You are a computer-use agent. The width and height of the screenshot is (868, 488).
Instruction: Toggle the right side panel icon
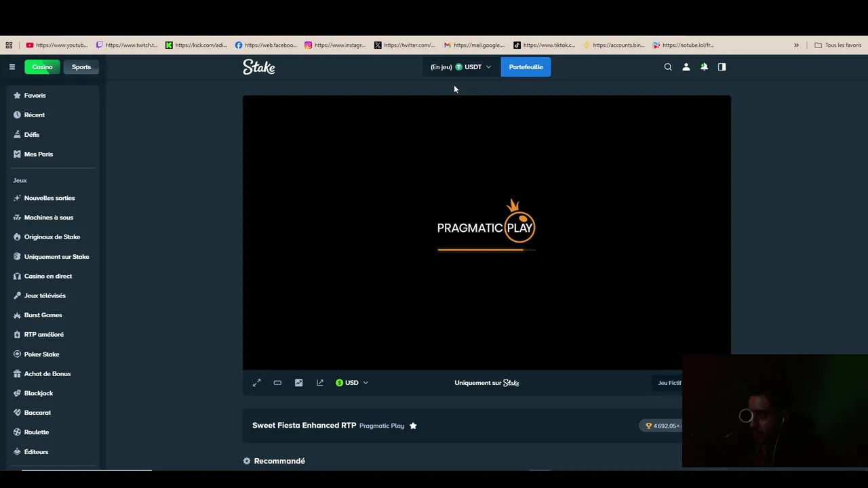point(722,67)
